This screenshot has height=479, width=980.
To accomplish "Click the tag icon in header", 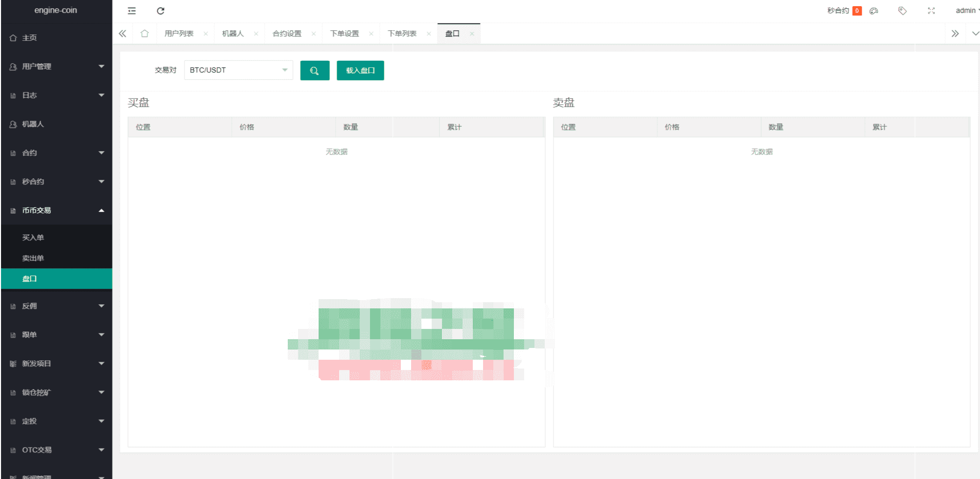I will 902,11.
